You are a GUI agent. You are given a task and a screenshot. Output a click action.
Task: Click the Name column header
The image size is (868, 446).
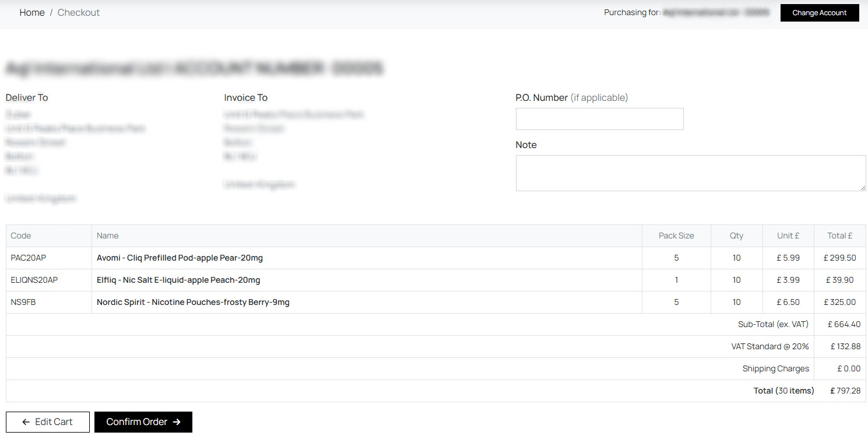point(108,236)
